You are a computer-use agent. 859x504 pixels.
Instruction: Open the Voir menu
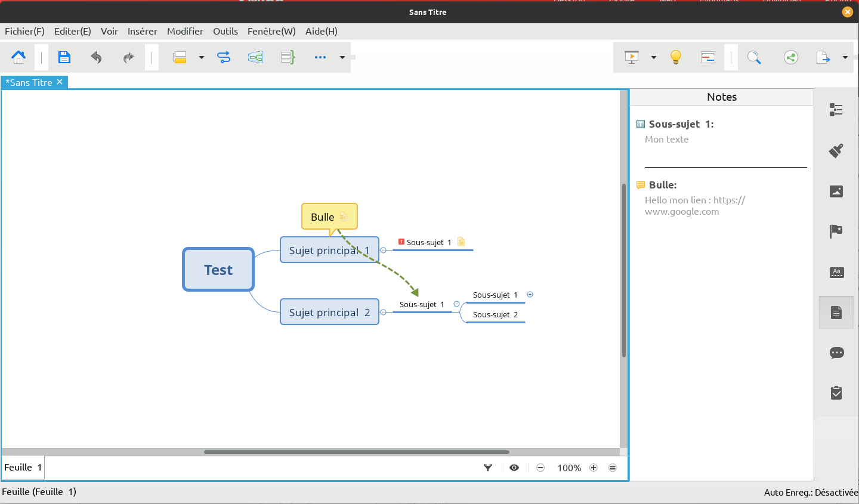(109, 31)
